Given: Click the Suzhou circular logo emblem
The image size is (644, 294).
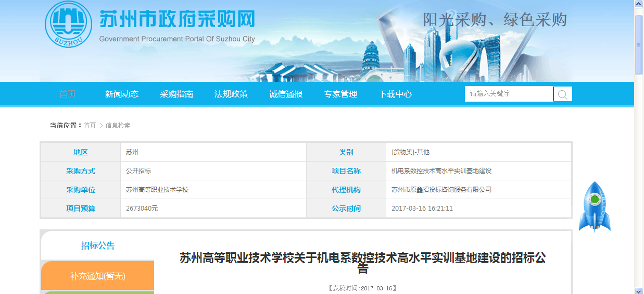Looking at the screenshot, I should click(68, 24).
